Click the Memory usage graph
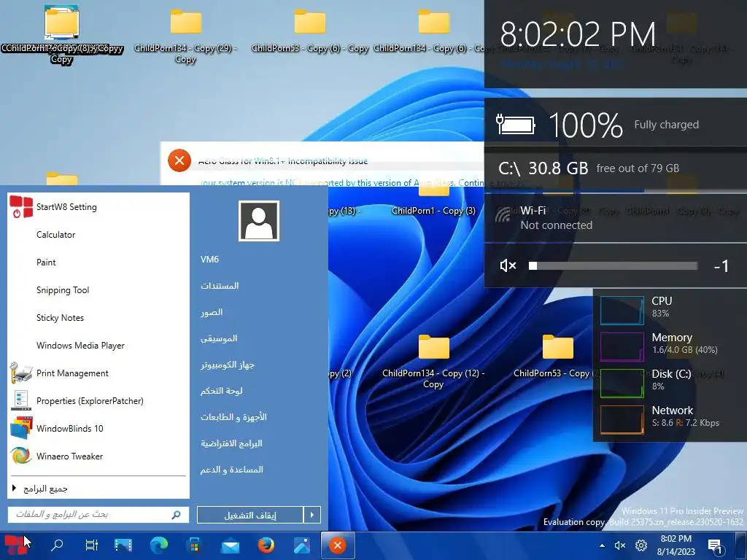 622,347
